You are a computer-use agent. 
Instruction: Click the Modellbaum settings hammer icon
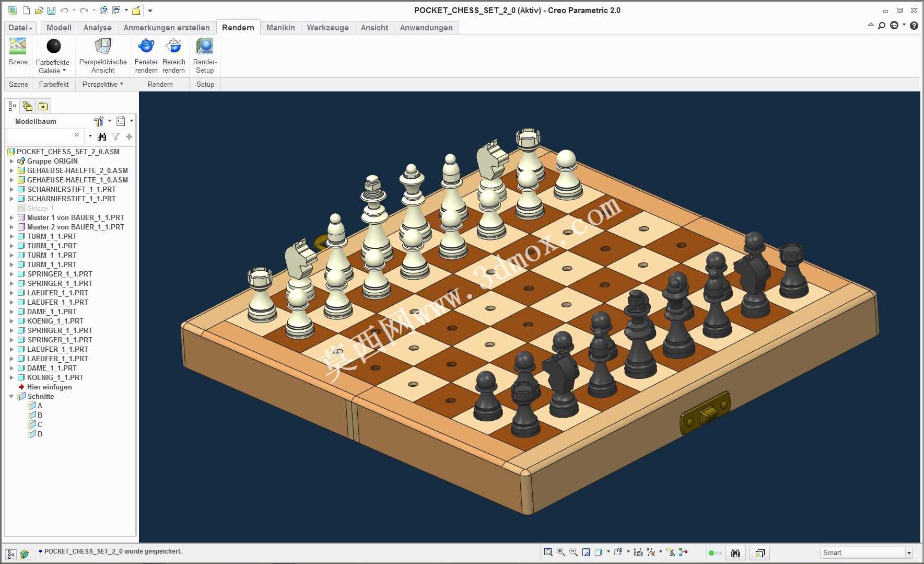click(x=99, y=121)
